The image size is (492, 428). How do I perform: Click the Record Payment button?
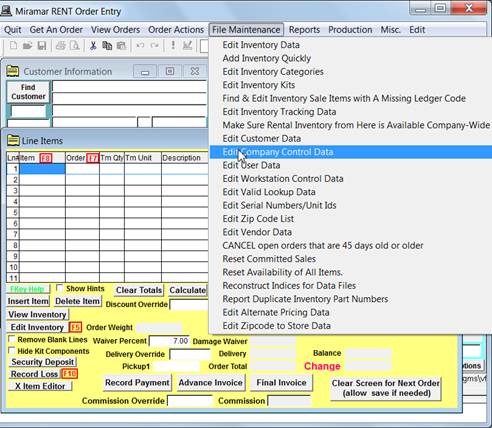tap(137, 383)
